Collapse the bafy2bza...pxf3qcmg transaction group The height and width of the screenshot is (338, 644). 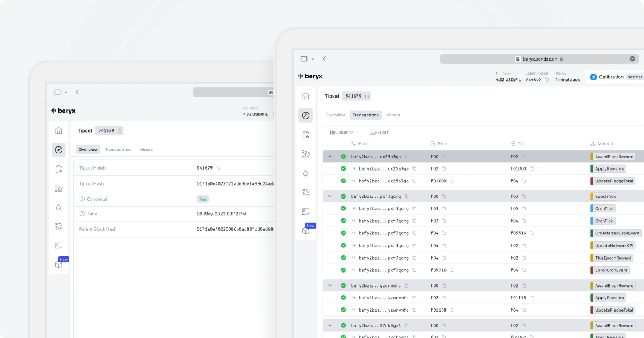[x=330, y=196]
